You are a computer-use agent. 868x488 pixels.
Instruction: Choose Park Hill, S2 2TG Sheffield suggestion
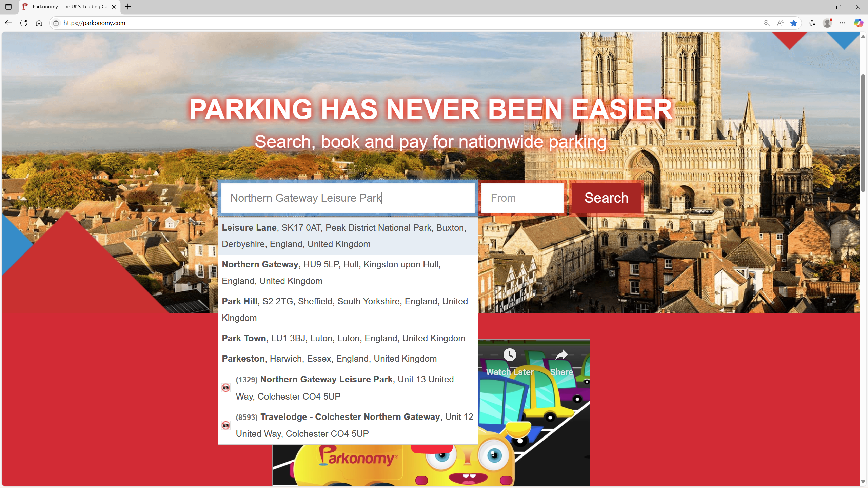(348, 310)
